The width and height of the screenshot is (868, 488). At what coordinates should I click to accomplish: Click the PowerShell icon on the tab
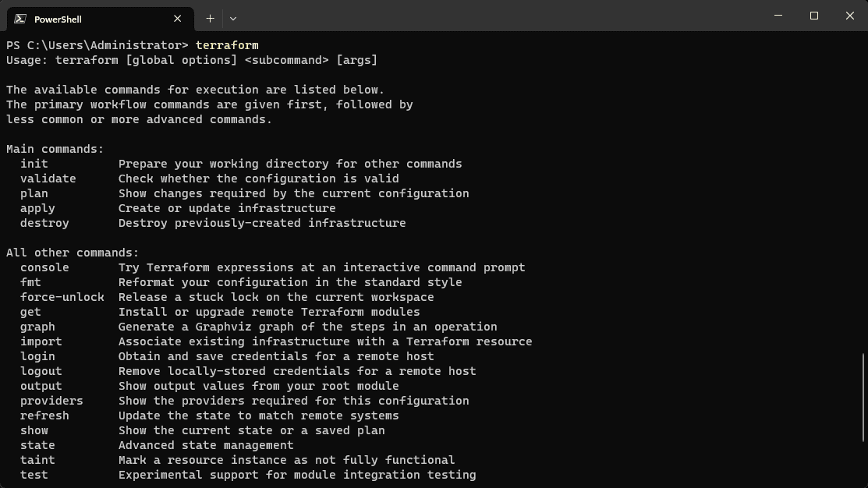click(20, 19)
